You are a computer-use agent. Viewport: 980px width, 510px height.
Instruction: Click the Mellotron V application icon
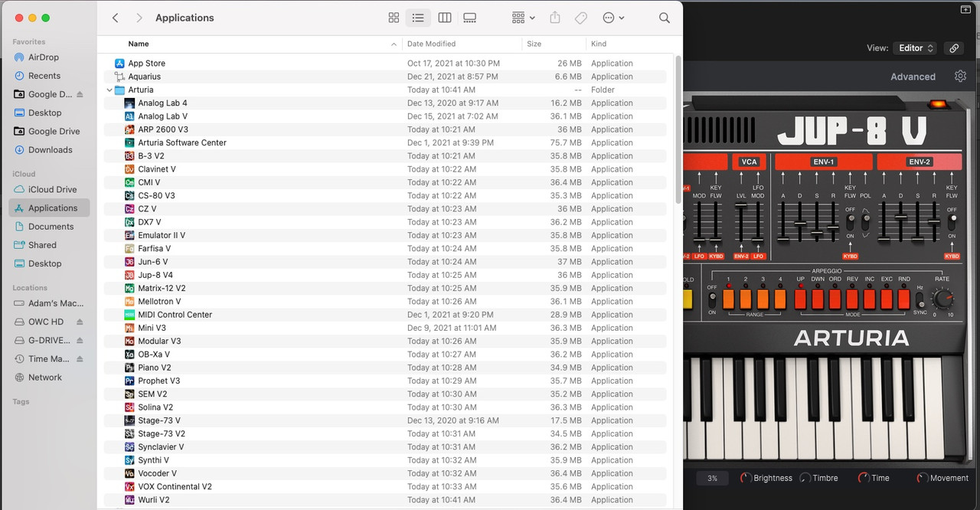click(x=129, y=302)
